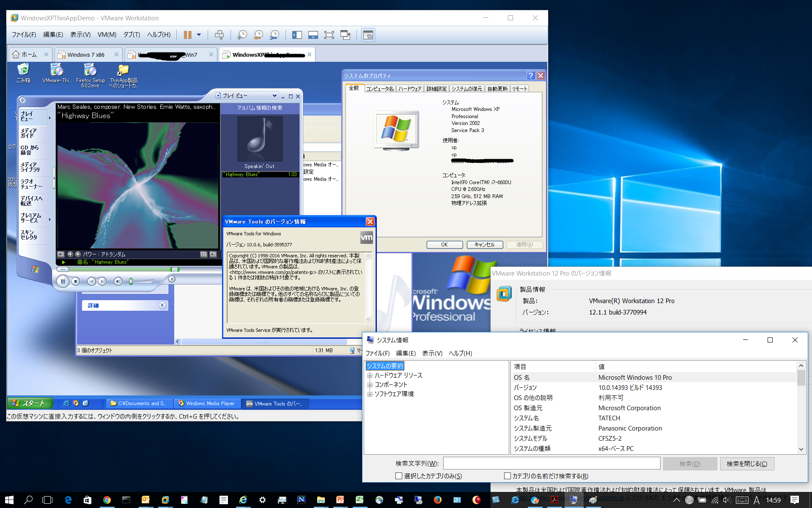
Task: Switch Media Player to skin mode button
Action: coord(172,279)
